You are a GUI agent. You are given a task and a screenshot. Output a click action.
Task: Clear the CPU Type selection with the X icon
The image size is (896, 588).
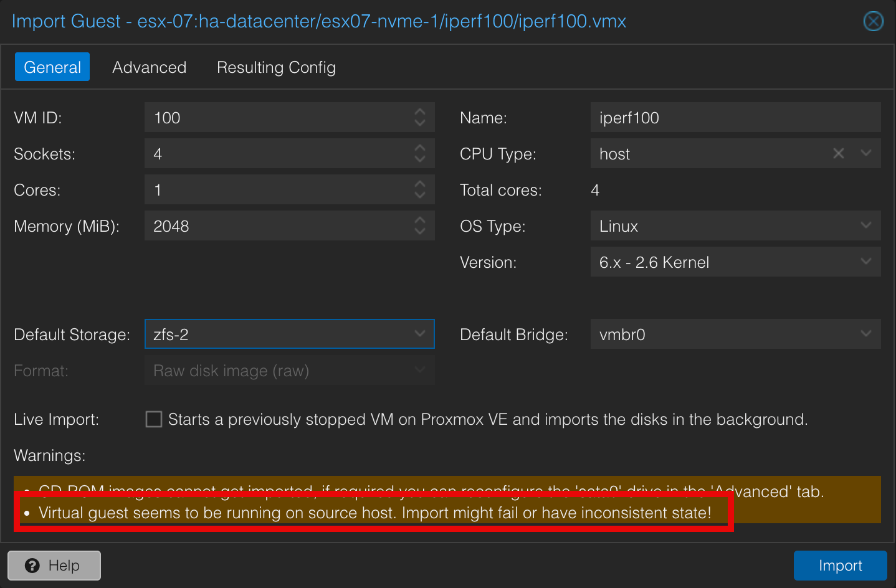pos(838,153)
